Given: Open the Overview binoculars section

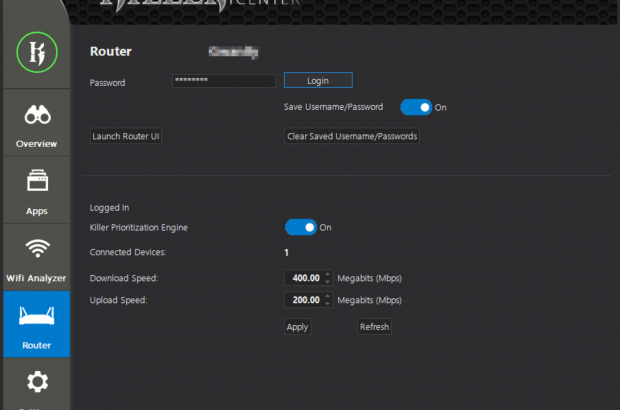Looking at the screenshot, I should [x=35, y=124].
